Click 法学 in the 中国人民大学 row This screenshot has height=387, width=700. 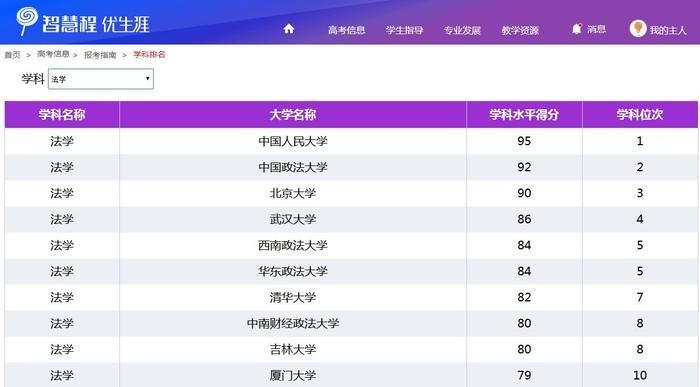62,141
